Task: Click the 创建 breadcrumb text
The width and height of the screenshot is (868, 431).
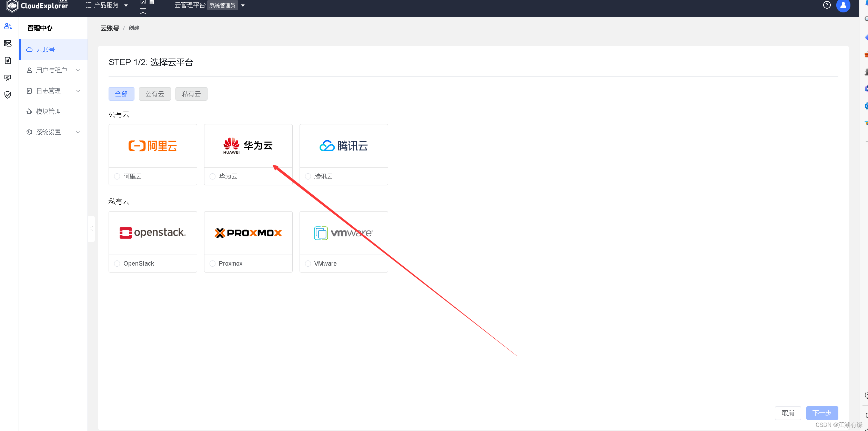Action: pyautogui.click(x=134, y=28)
